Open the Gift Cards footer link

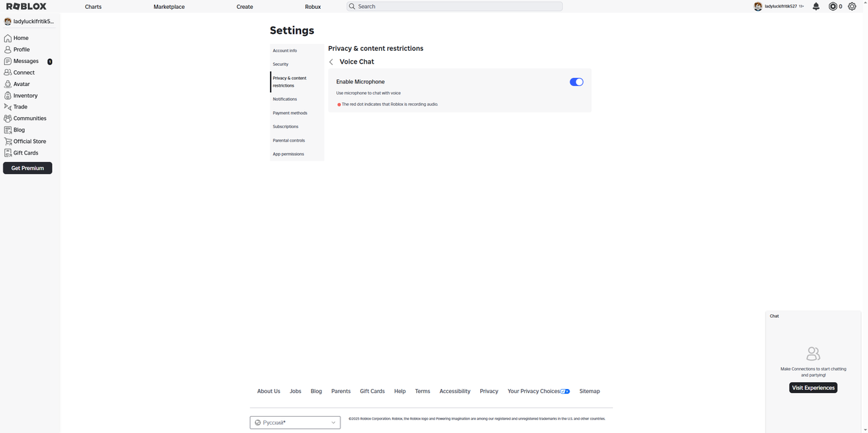click(x=372, y=391)
